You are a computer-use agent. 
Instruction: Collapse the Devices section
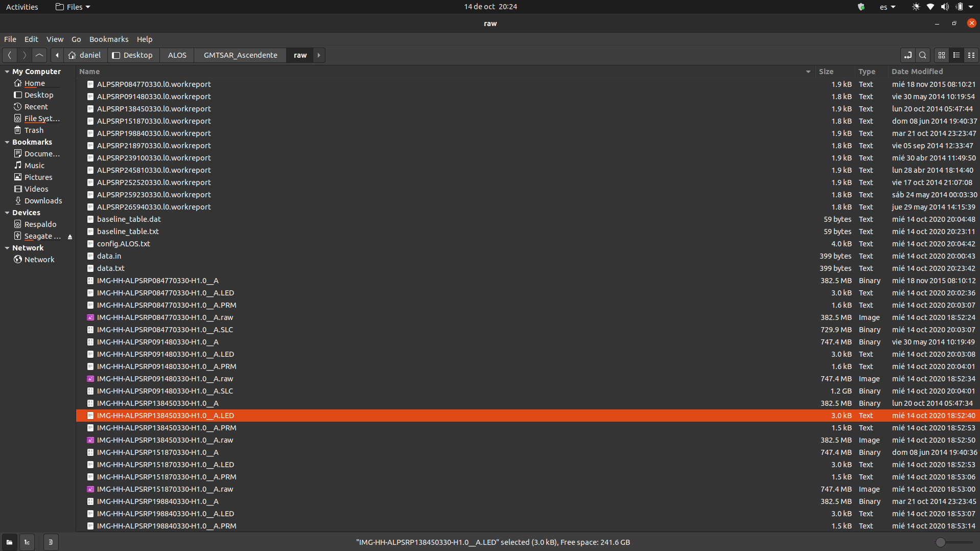click(x=6, y=212)
